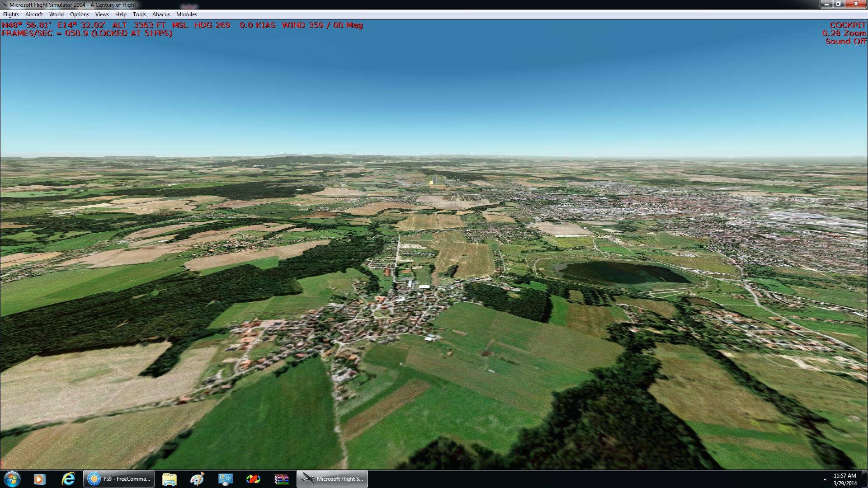The width and height of the screenshot is (868, 488).
Task: Click the Flight Simulator airplane title bar icon
Action: (5, 5)
